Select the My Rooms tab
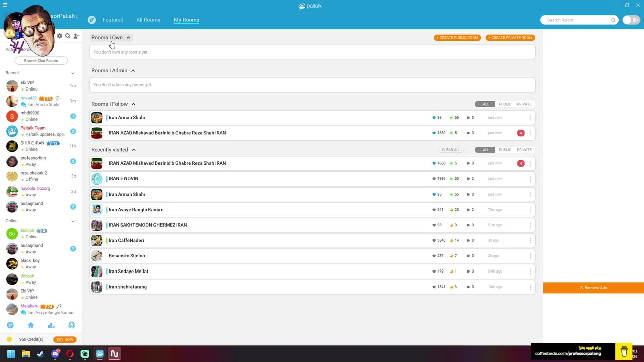The height and width of the screenshot is (362, 644). coord(186,20)
